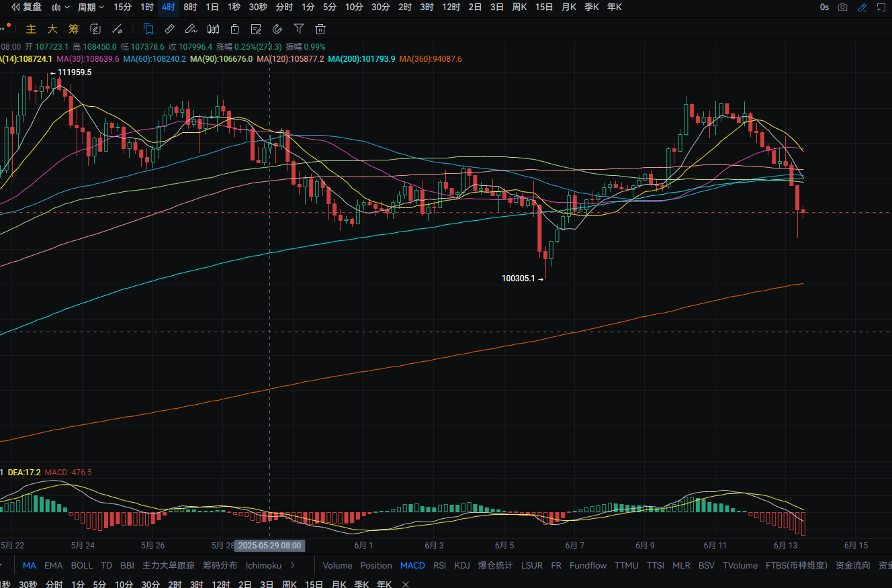
Task: Close the bottom timeframe bar with X
Action: 405,584
